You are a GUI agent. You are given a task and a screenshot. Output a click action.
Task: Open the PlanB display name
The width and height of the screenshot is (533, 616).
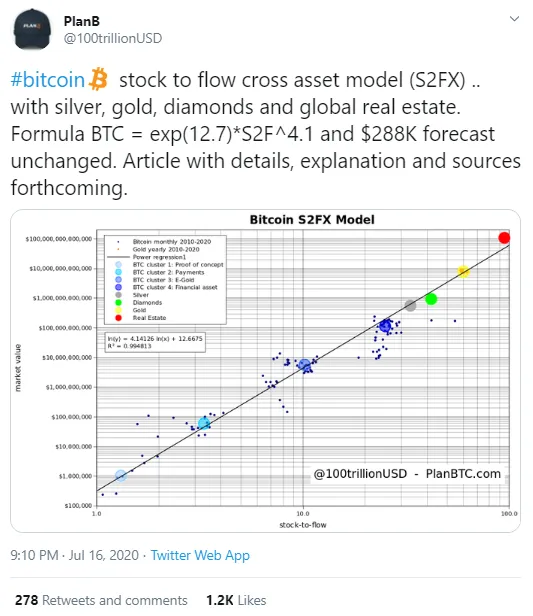(x=82, y=21)
